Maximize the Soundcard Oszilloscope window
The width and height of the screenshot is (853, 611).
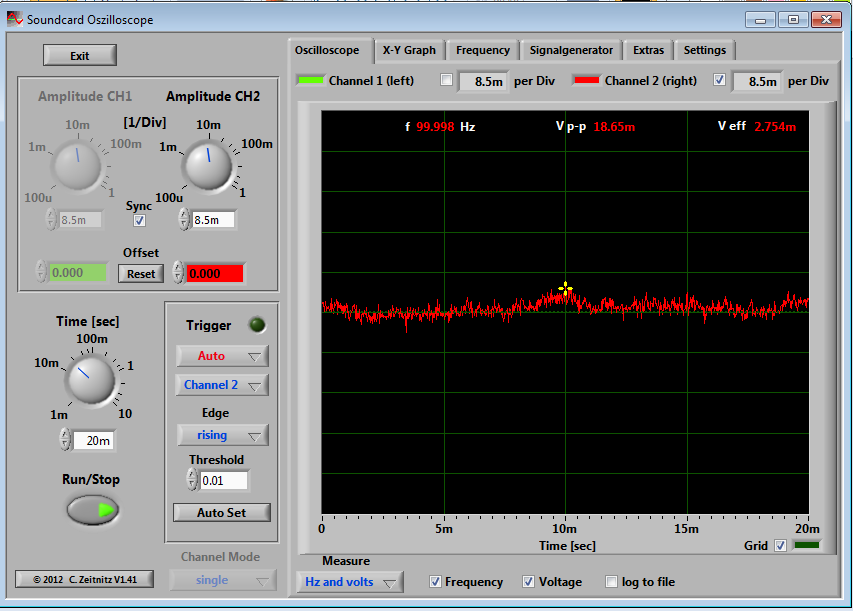(x=793, y=20)
